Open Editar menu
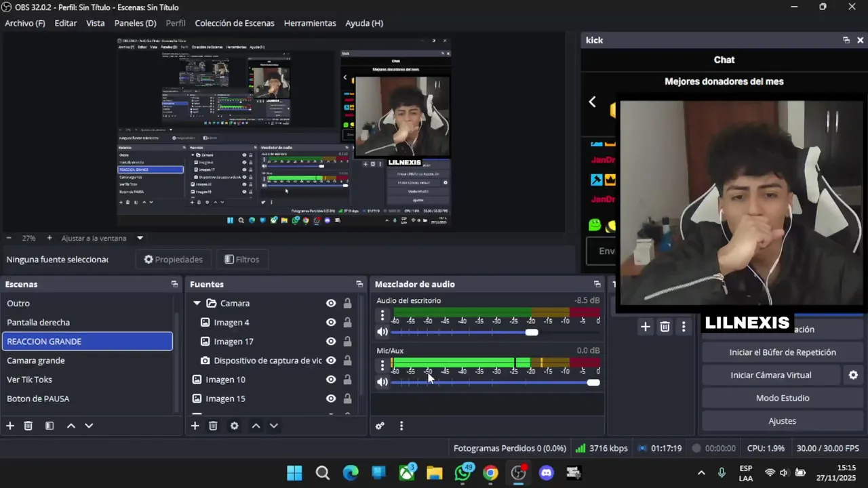The width and height of the screenshot is (868, 488). click(66, 23)
